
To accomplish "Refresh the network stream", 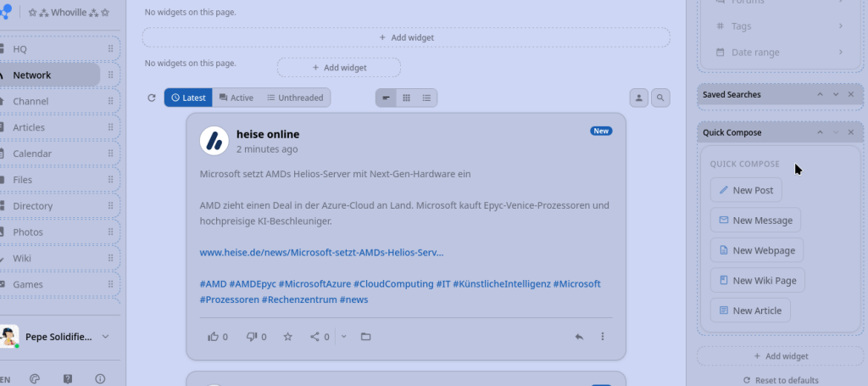I will pyautogui.click(x=152, y=98).
